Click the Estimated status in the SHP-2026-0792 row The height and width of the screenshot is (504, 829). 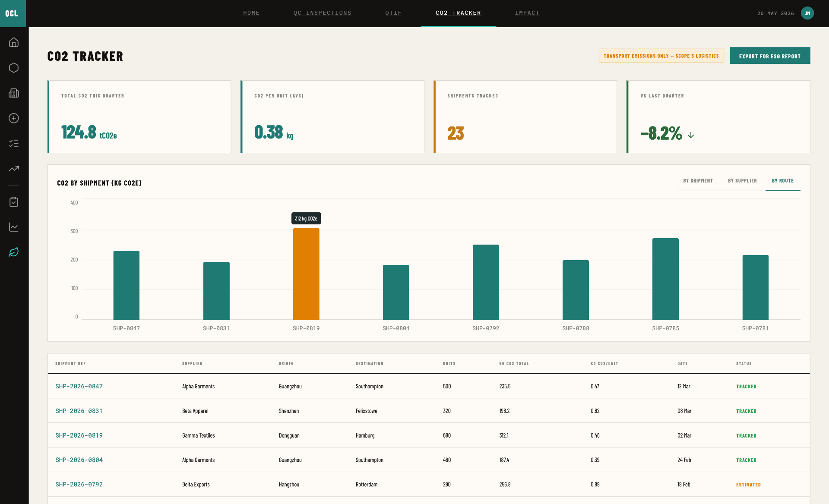[748, 485]
